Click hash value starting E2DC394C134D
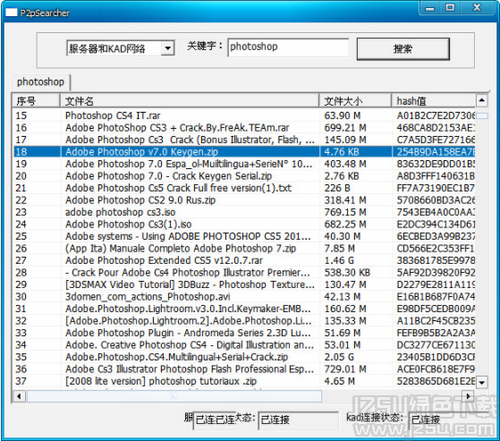Viewport: 500px width, 441px height. [436, 224]
